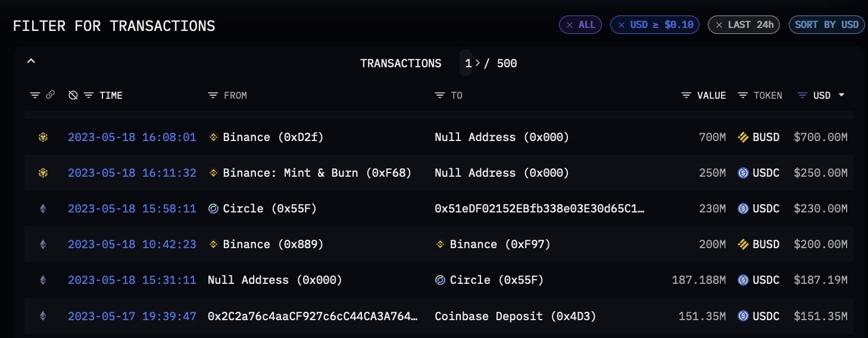868x338 pixels.
Task: Open the TIME column filter icon
Action: click(x=89, y=95)
